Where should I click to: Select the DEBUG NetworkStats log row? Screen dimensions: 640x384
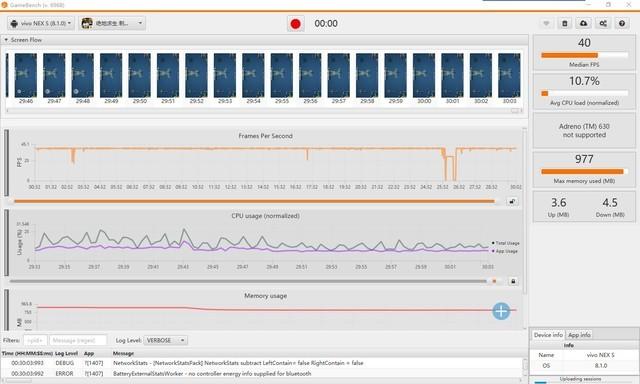pos(262,363)
